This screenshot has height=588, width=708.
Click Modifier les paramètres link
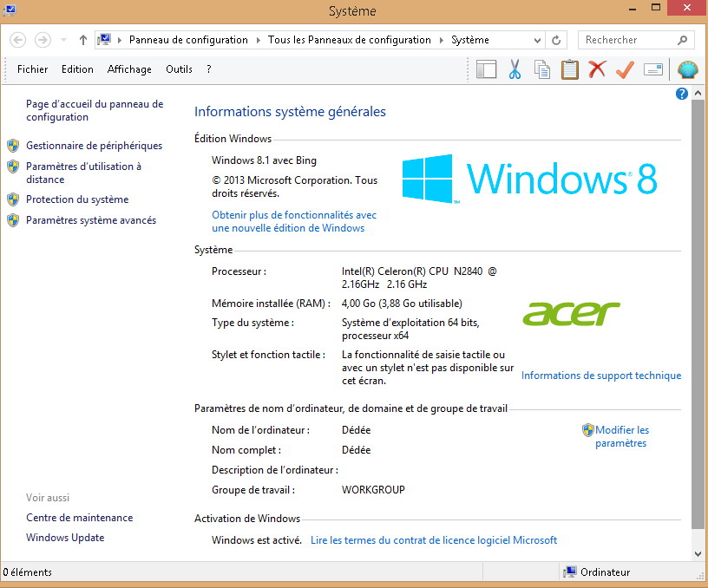tap(622, 436)
